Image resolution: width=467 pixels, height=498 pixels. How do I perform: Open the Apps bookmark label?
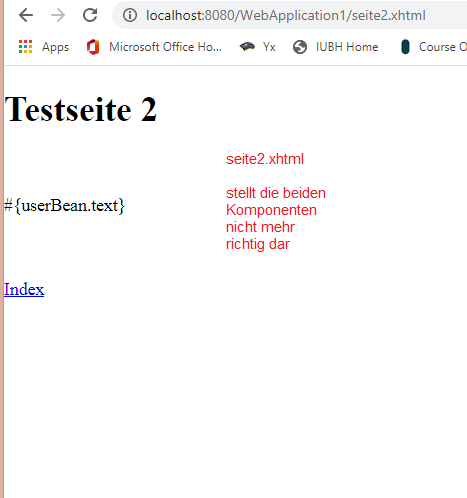55,47
